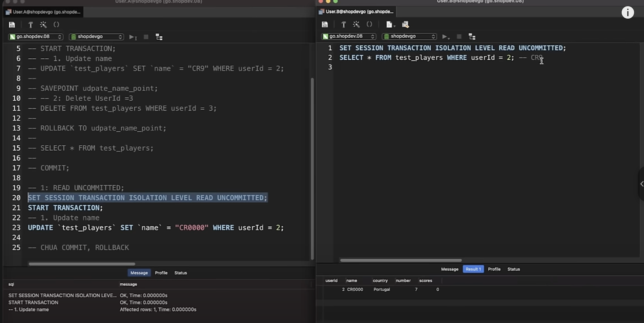This screenshot has height=323, width=644.
Task: Open the shopdevgo database dropdown in the right window
Action: (x=409, y=36)
